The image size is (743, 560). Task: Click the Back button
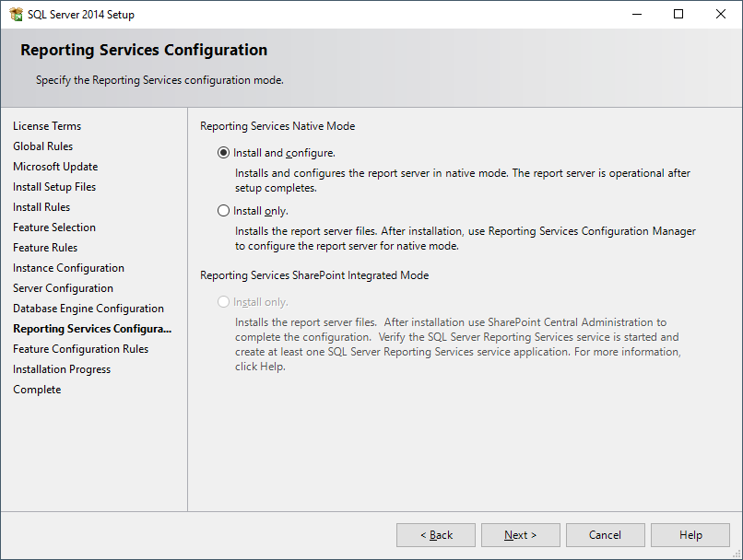point(436,535)
